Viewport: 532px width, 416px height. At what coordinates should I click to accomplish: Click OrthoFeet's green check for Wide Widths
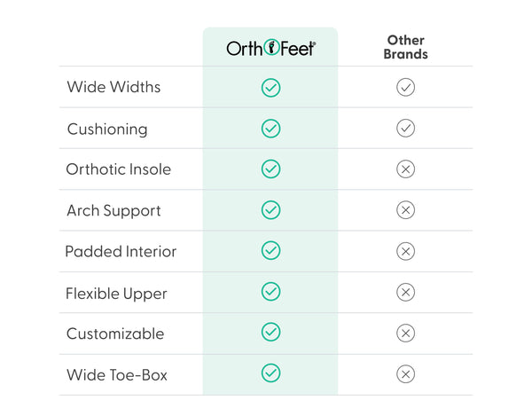[x=270, y=88]
